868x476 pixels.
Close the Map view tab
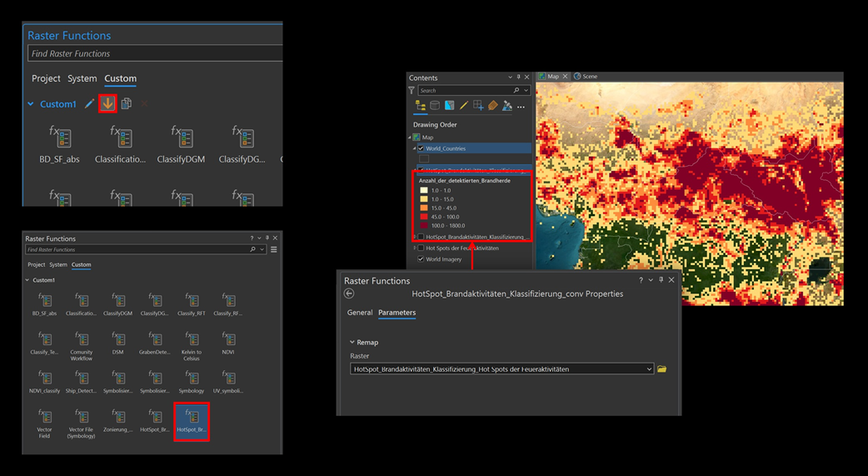(565, 77)
